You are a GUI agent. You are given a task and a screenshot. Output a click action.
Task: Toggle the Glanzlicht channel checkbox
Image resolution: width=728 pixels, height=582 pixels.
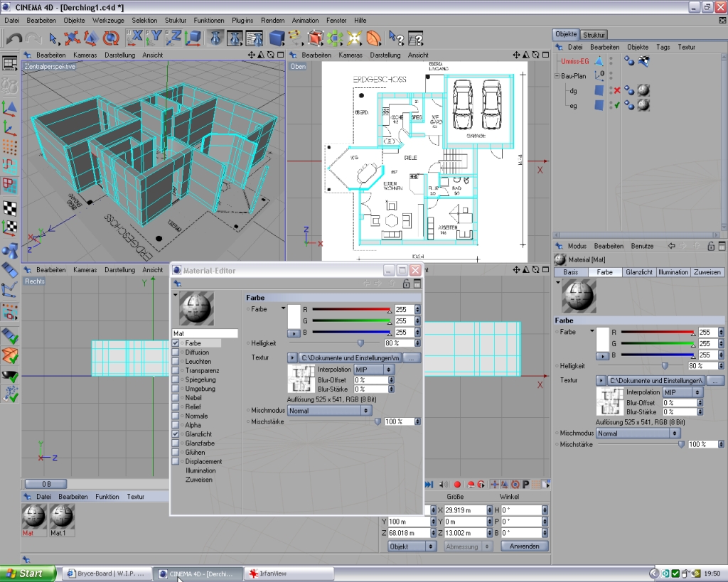click(176, 434)
